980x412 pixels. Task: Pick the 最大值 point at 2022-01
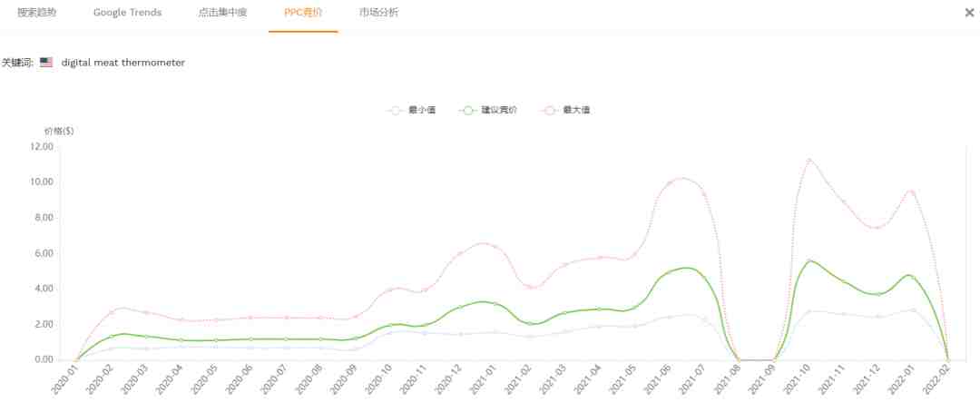[x=913, y=192]
